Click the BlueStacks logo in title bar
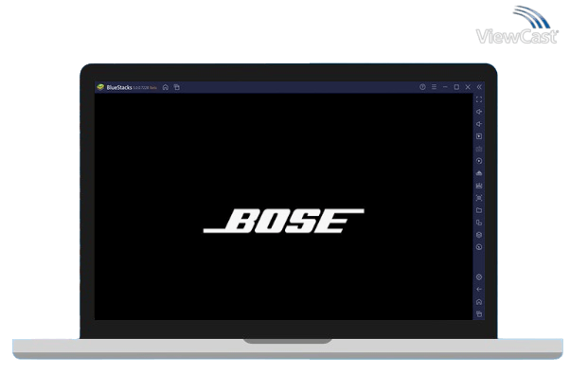Image resolution: width=570 pixels, height=392 pixels. click(x=100, y=87)
